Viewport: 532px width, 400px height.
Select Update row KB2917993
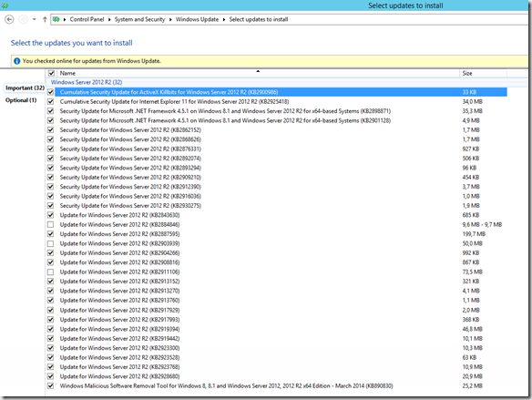pos(277,320)
